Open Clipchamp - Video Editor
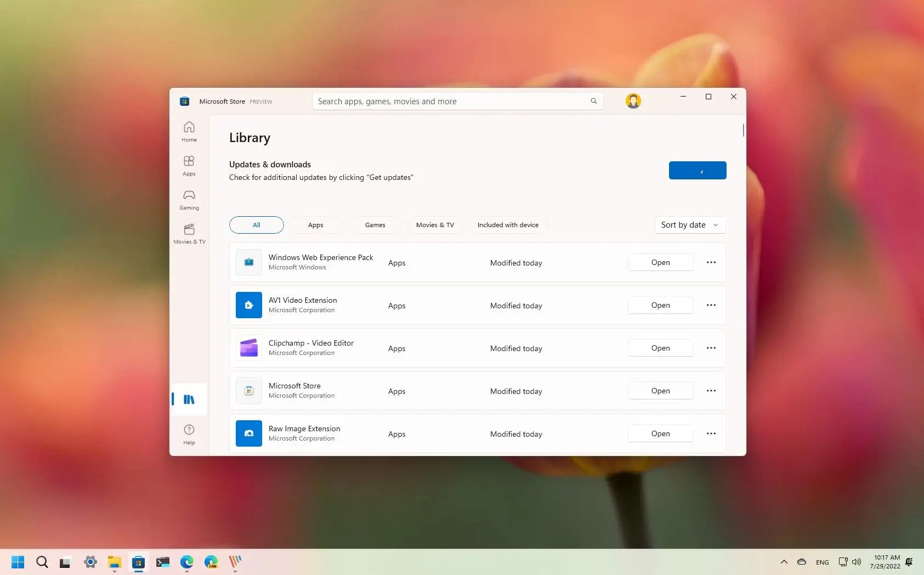924x575 pixels. (x=661, y=348)
